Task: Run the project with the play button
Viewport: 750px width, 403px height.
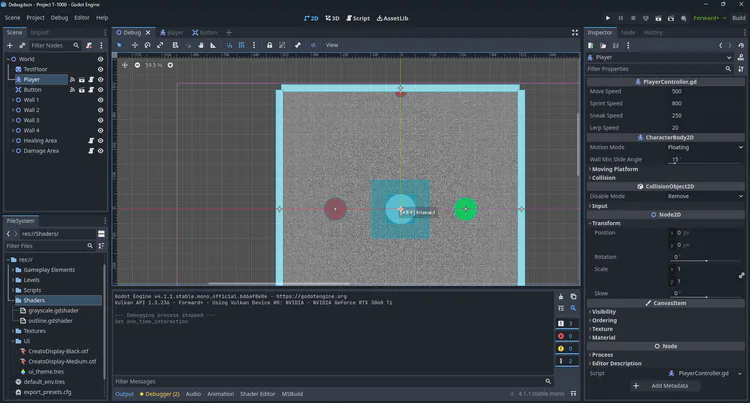Action: 607,18
